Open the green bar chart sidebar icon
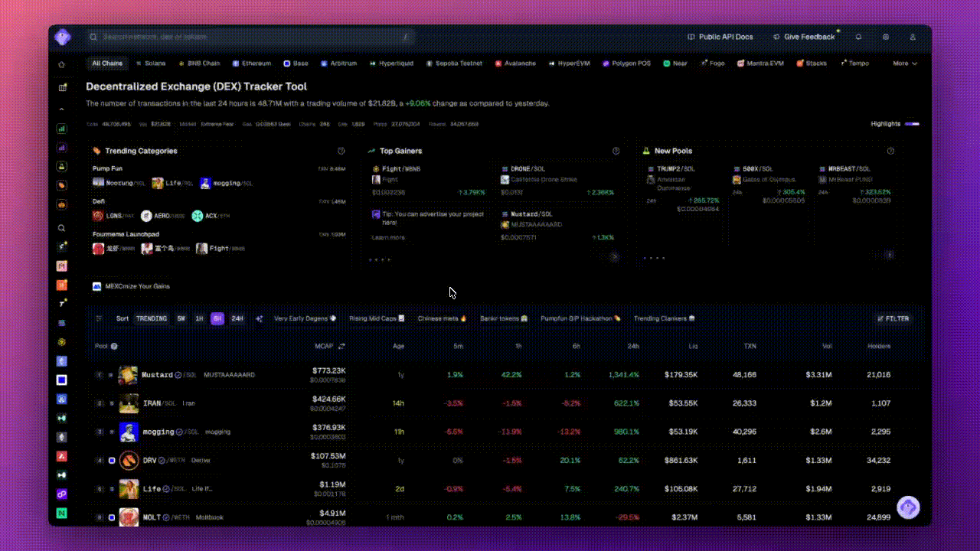 [x=62, y=129]
